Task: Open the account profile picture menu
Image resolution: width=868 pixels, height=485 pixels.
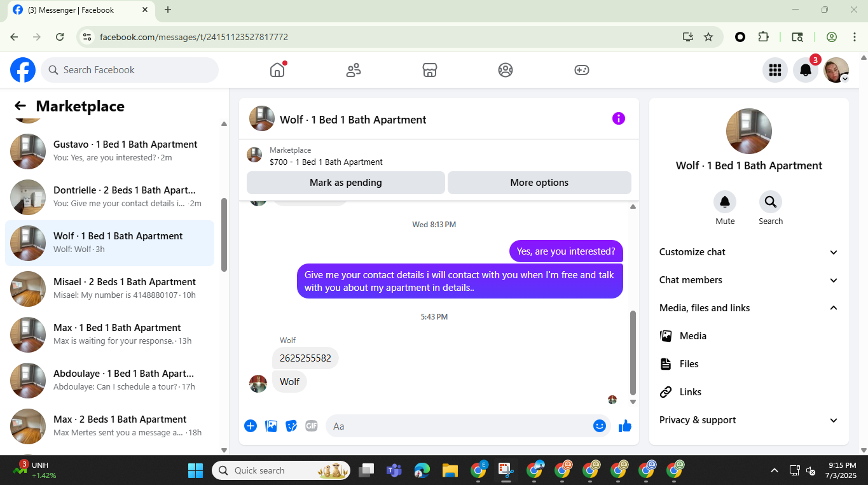Action: [836, 70]
